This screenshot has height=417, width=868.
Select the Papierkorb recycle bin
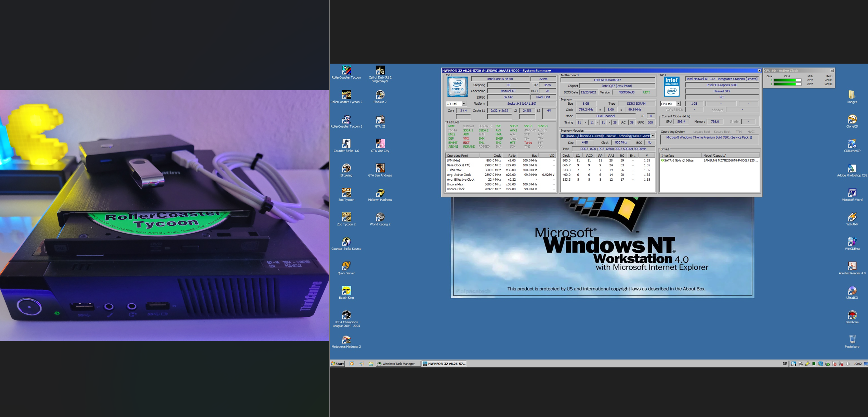coord(852,341)
